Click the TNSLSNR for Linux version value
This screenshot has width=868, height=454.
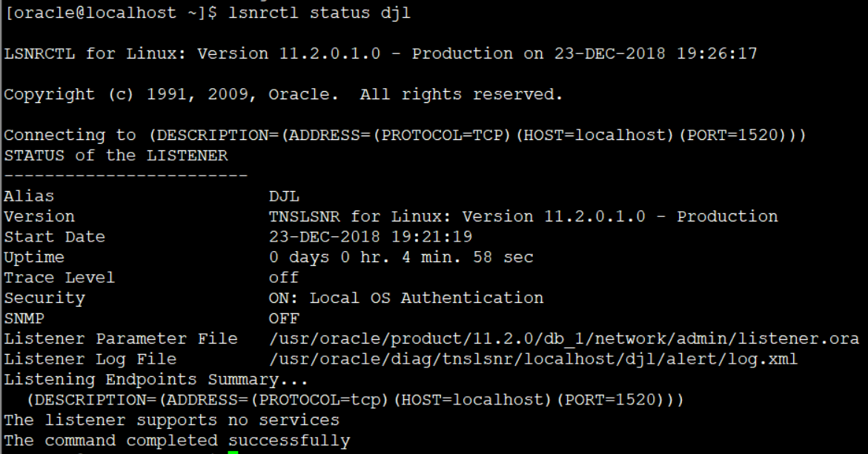(x=523, y=216)
